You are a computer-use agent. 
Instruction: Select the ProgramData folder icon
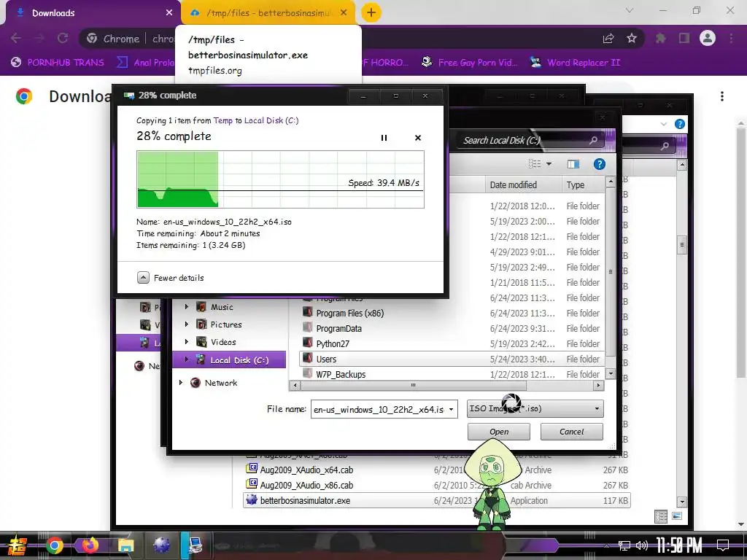[x=308, y=328]
